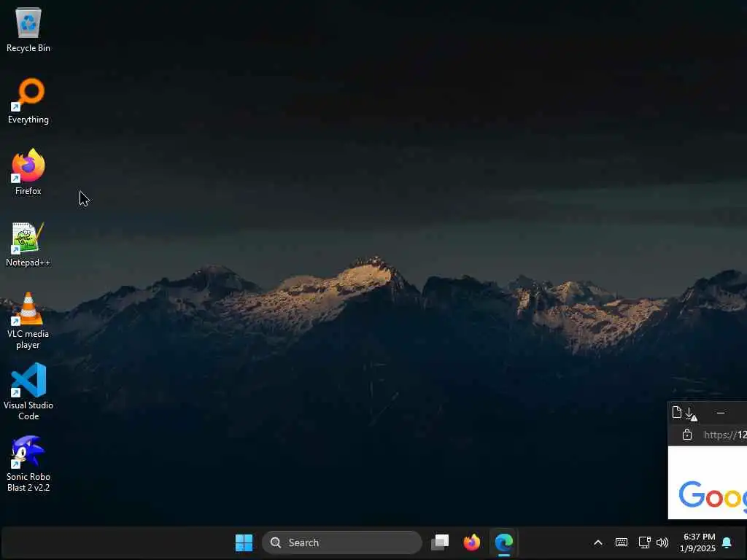The width and height of the screenshot is (747, 560).
Task: Click the Google logo in browser
Action: pos(713,495)
